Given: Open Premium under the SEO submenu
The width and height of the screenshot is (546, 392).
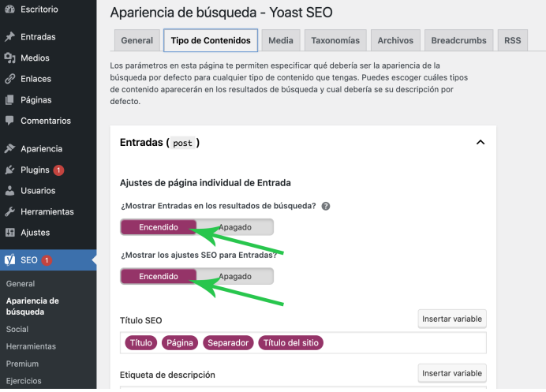Looking at the screenshot, I should [22, 364].
